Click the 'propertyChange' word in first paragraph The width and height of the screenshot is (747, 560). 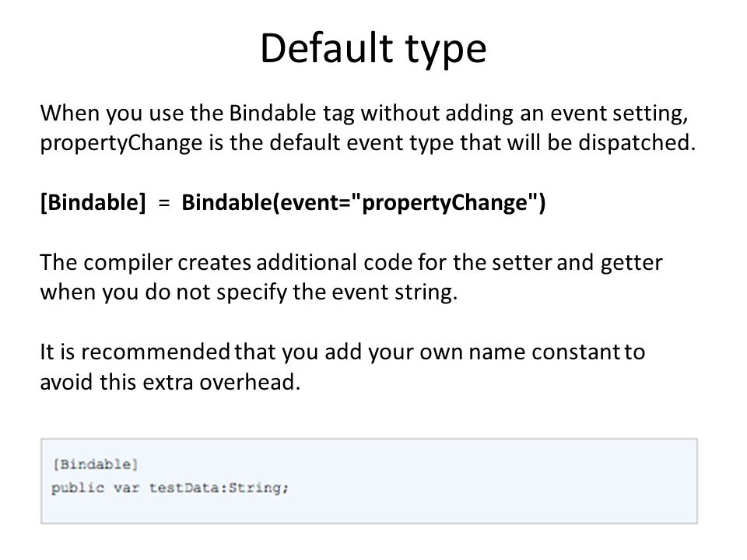click(121, 144)
